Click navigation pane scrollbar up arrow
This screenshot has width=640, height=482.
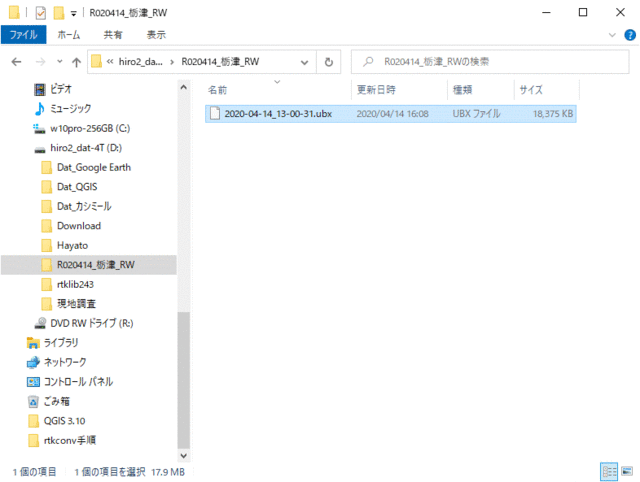(184, 87)
